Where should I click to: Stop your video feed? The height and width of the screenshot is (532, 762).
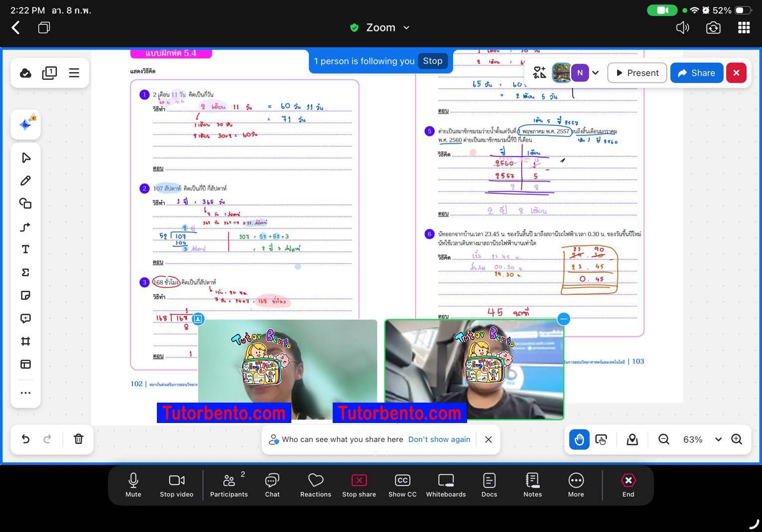(176, 484)
